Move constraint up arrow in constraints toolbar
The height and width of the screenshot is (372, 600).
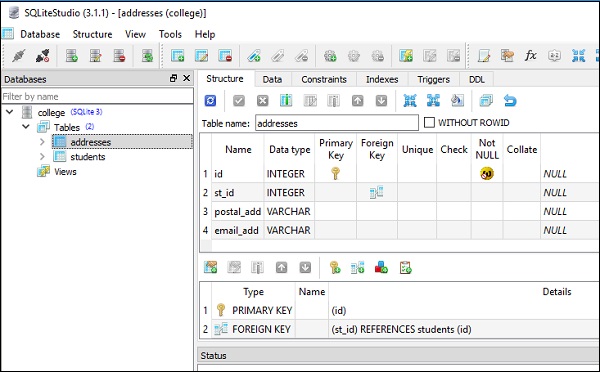(x=282, y=267)
